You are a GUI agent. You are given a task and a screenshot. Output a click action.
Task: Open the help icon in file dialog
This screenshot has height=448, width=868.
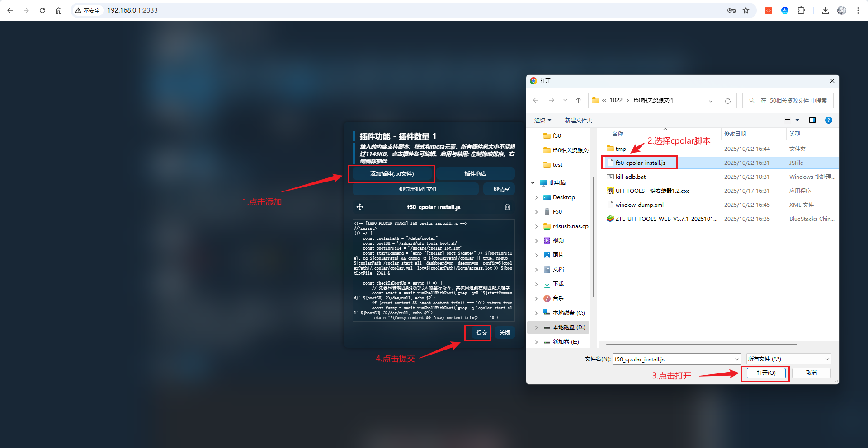(x=828, y=120)
